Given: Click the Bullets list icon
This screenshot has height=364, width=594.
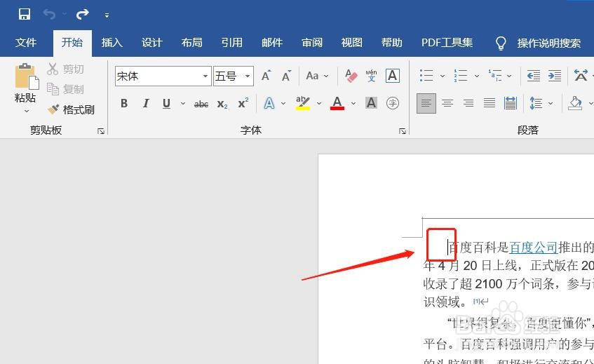Looking at the screenshot, I should (x=426, y=75).
